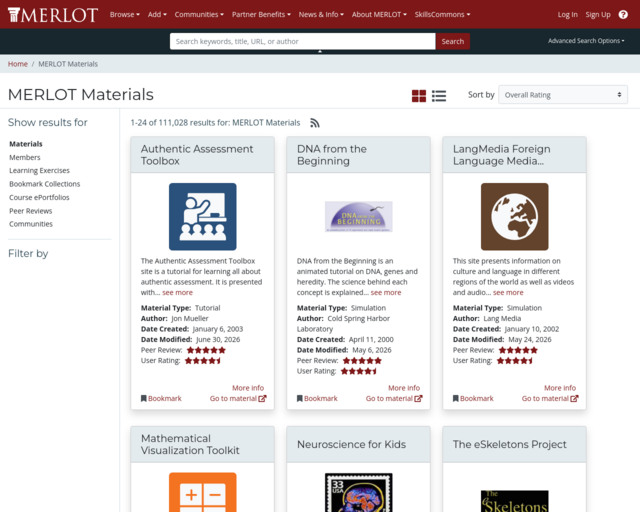The width and height of the screenshot is (640, 512).
Task: Select Bookmark Collections in the sidebar
Action: [x=44, y=184]
